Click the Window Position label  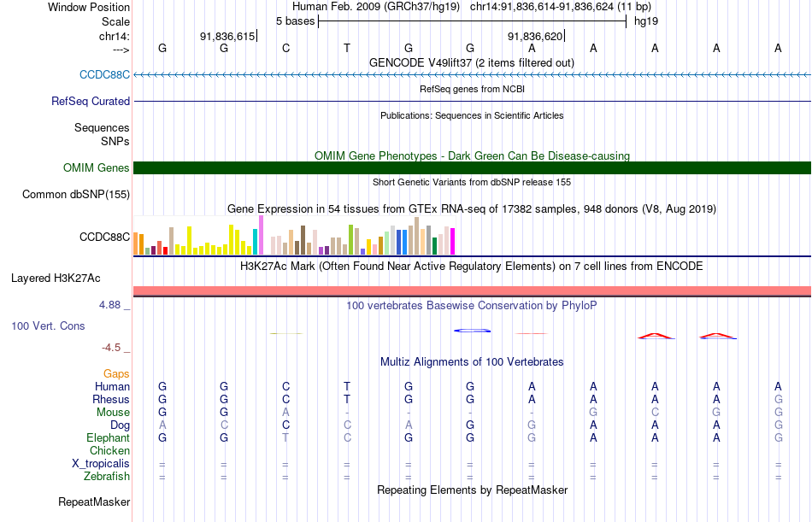point(89,7)
